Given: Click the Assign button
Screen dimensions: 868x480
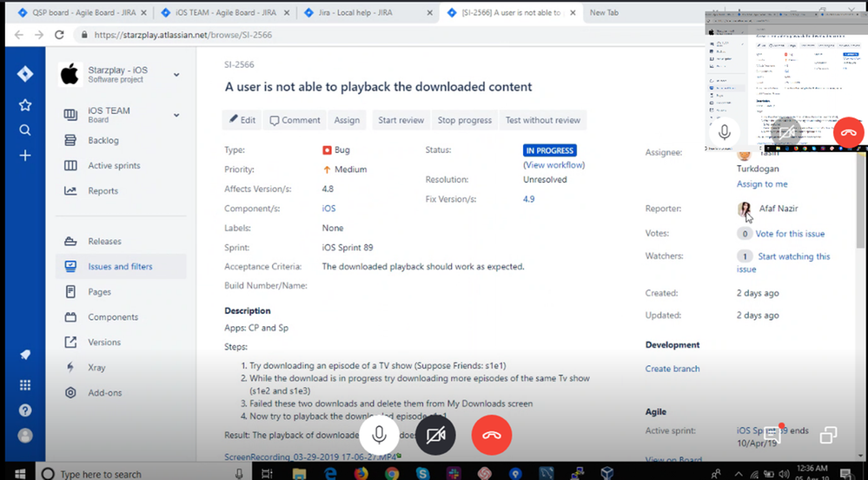Looking at the screenshot, I should point(347,120).
